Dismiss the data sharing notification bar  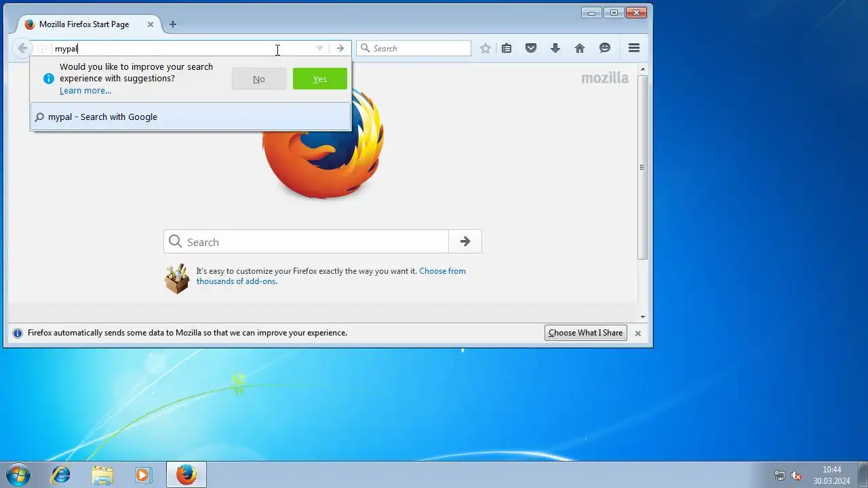(x=638, y=333)
